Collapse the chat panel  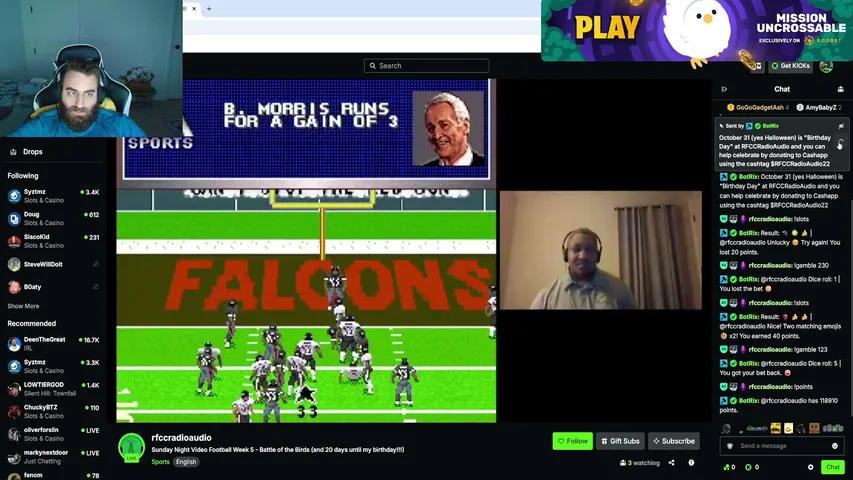pyautogui.click(x=724, y=89)
